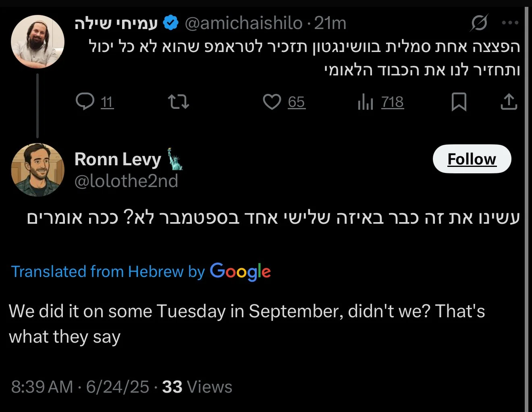Repost the top tweet
The image size is (532, 412).
point(178,102)
